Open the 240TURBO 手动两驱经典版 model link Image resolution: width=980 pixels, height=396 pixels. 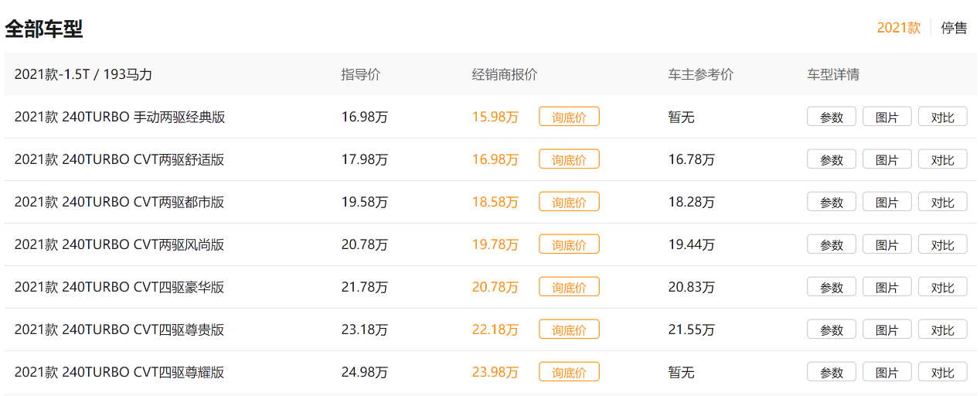pos(120,117)
